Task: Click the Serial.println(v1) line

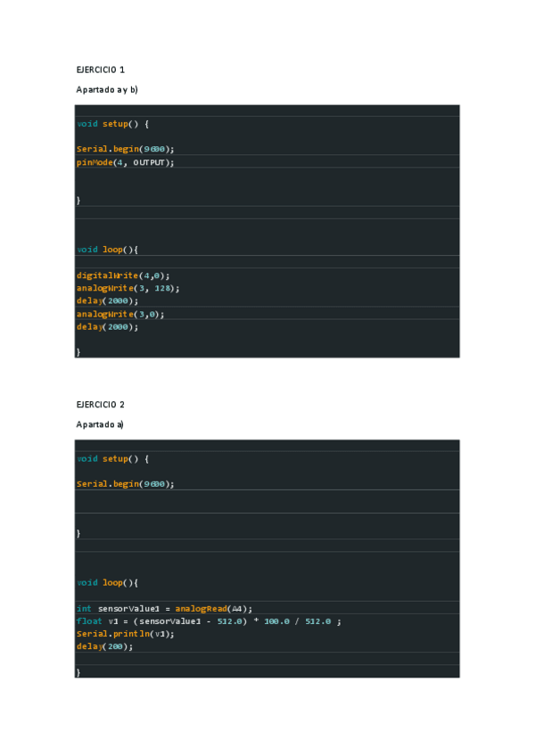Action: pos(125,634)
